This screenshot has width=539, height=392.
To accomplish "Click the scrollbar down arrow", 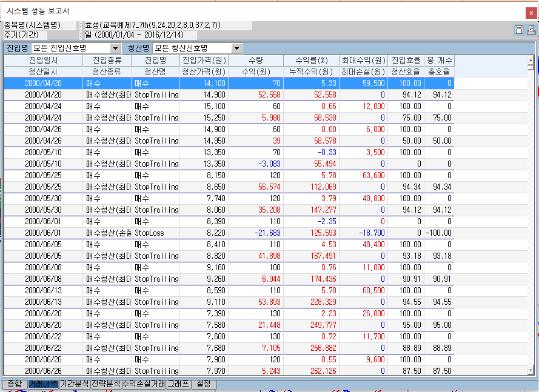I will coord(531,370).
